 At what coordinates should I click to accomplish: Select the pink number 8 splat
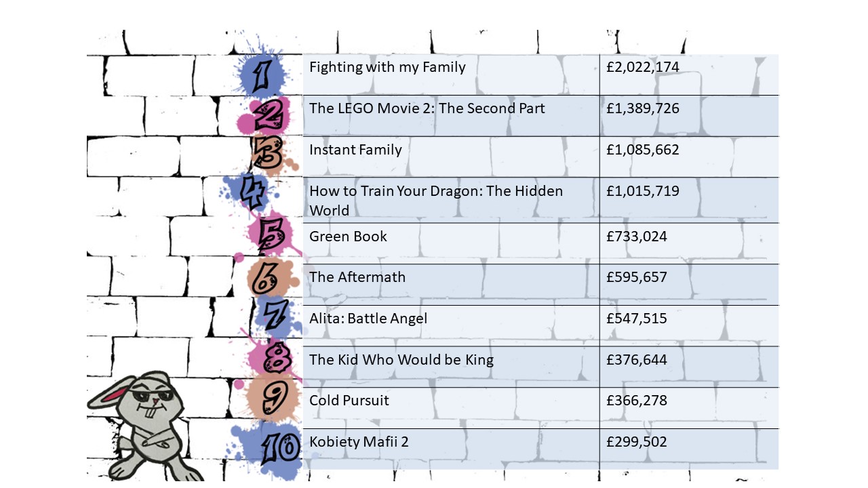click(x=275, y=357)
